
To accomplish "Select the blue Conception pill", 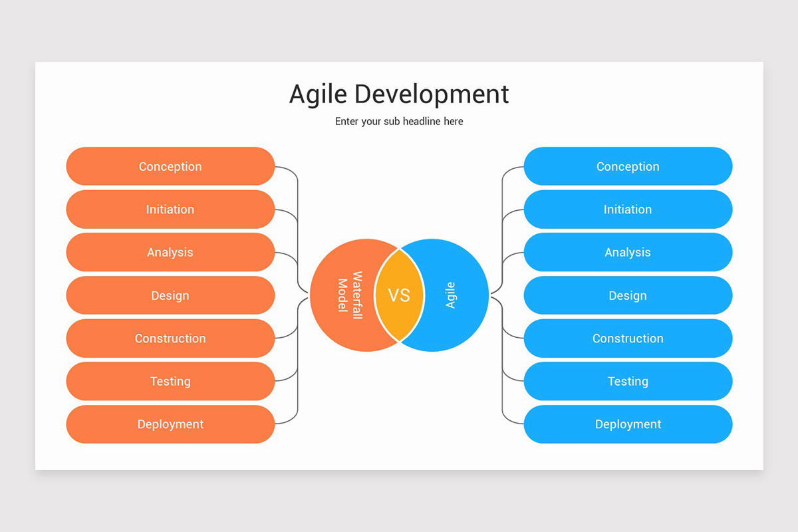I will pyautogui.click(x=628, y=166).
